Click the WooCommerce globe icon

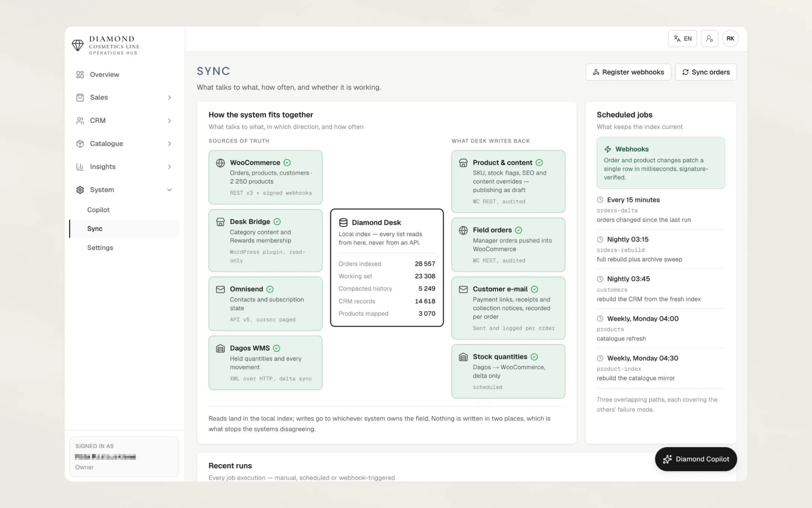[x=220, y=163]
